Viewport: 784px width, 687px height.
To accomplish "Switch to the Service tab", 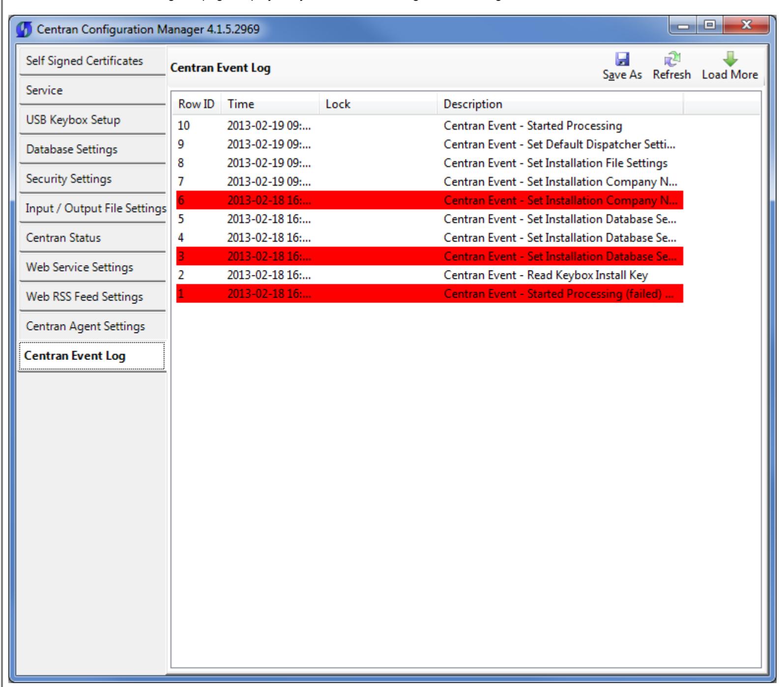I will coord(92,90).
